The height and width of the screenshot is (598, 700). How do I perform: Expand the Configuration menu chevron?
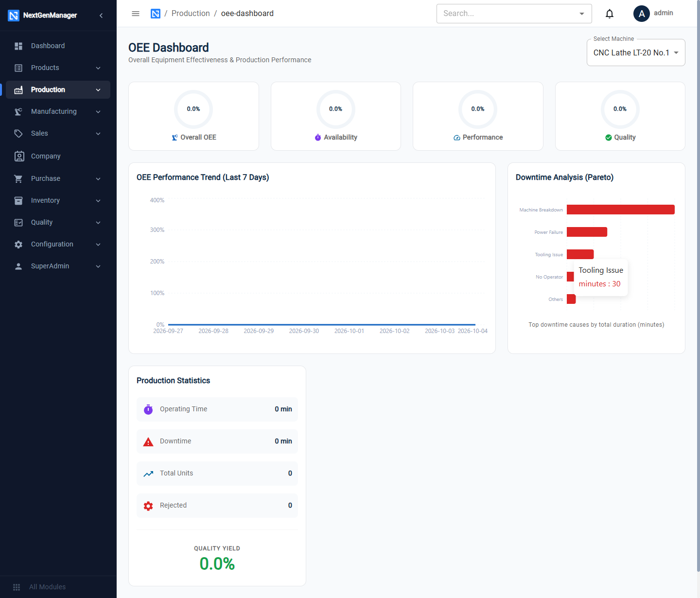point(98,245)
